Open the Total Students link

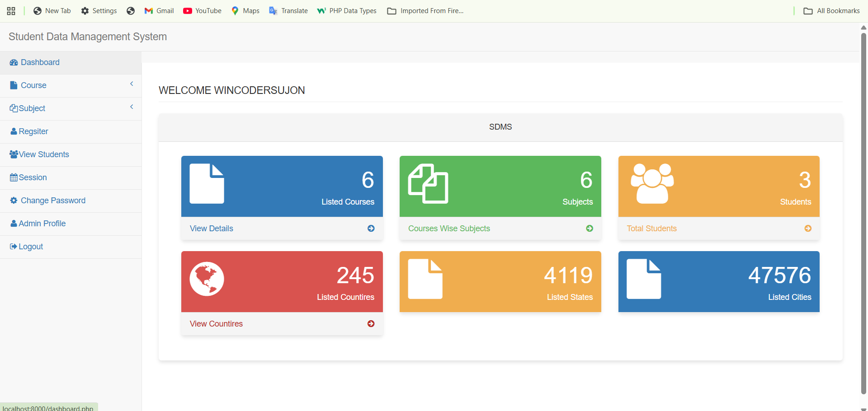651,229
